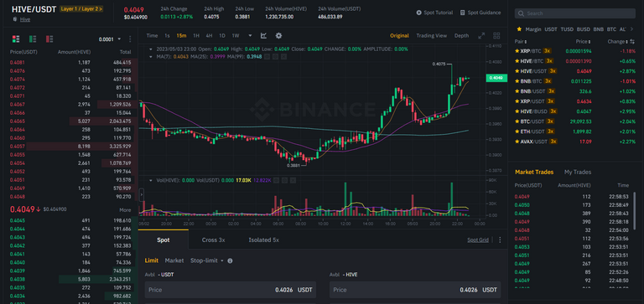The image size is (644, 304).
Task: Toggle favorite star for XRP/BTC
Action: (x=517, y=51)
